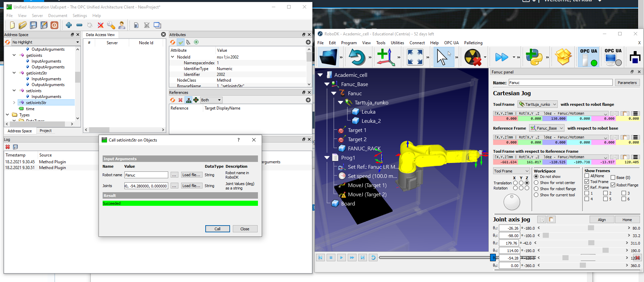Click the Home button in joint jog
This screenshot has width=644, height=282.
627,220
